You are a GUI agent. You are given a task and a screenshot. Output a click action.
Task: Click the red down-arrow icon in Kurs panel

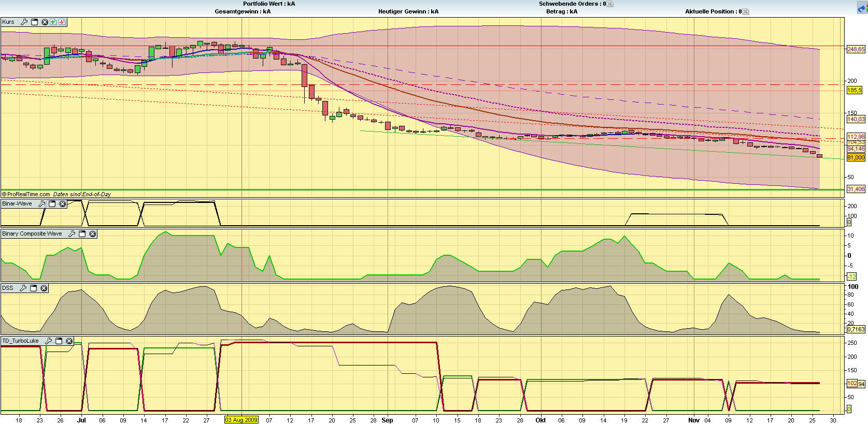click(x=62, y=22)
